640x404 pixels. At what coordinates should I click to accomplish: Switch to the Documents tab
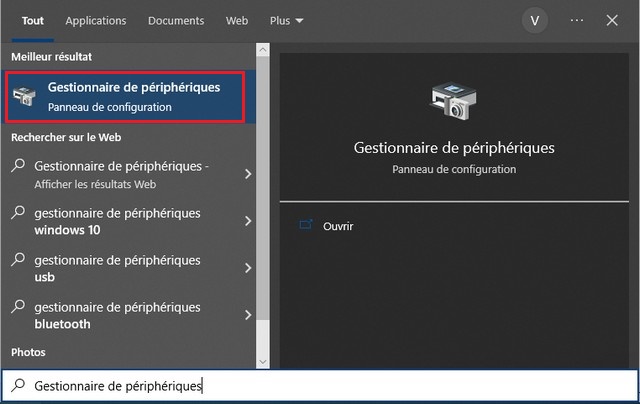click(176, 21)
